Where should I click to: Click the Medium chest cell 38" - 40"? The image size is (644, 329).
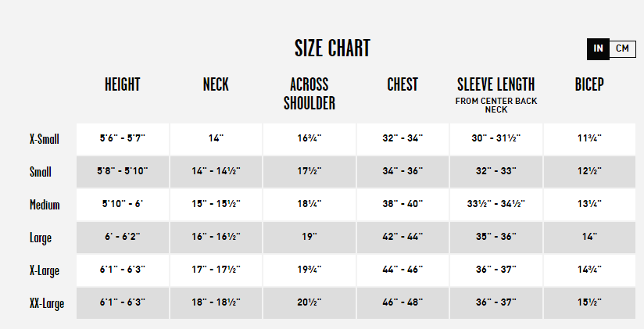[402, 204]
